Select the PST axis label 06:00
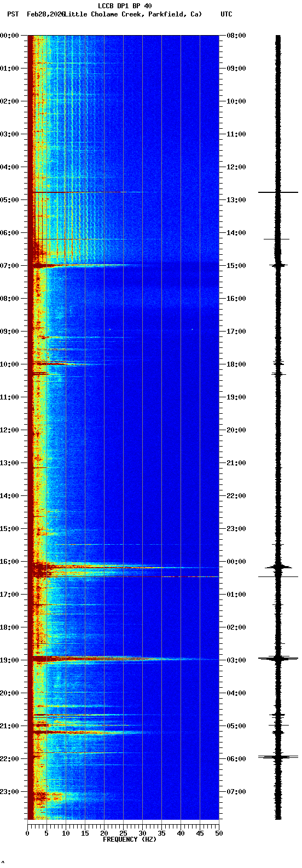302x868 pixels. 9,233
